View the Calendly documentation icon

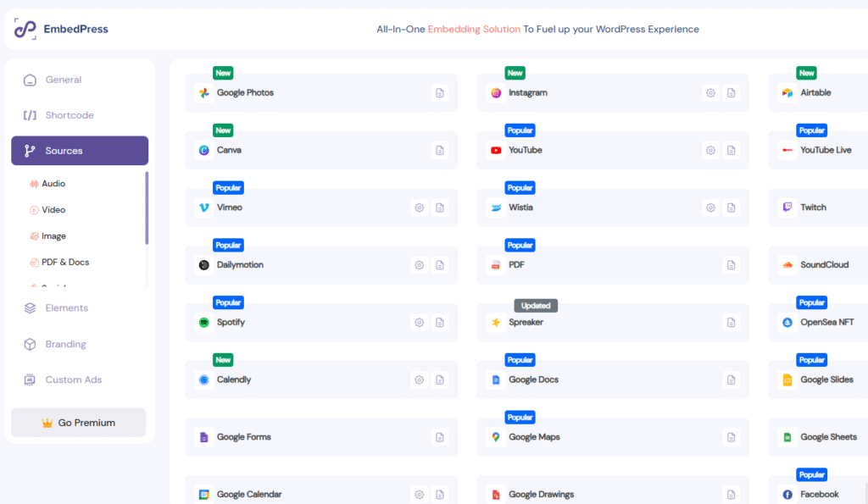(x=440, y=380)
